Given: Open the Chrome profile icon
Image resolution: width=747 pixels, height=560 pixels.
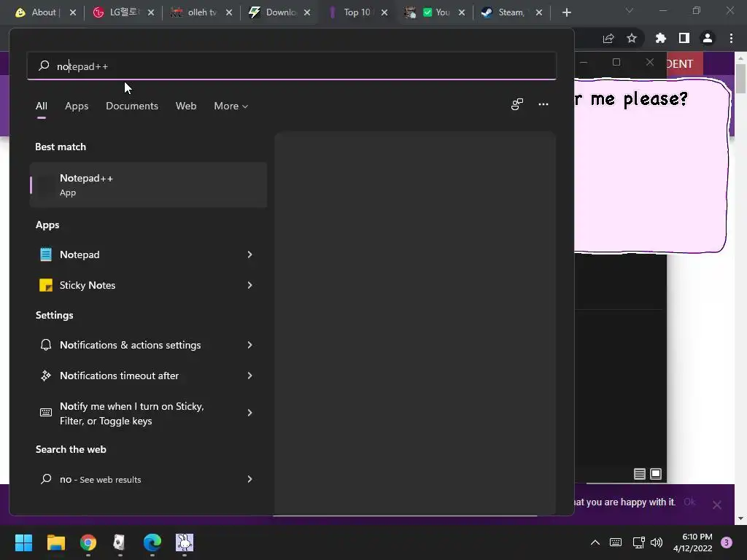Looking at the screenshot, I should coord(708,38).
